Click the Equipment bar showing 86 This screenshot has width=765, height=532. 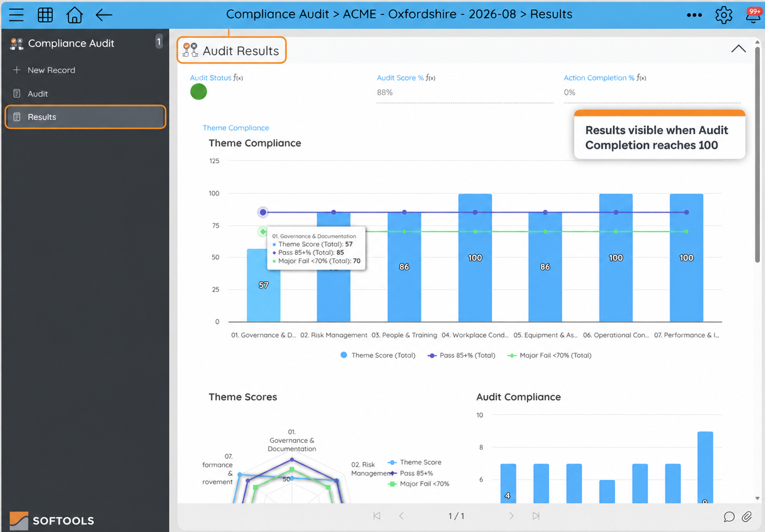point(545,267)
